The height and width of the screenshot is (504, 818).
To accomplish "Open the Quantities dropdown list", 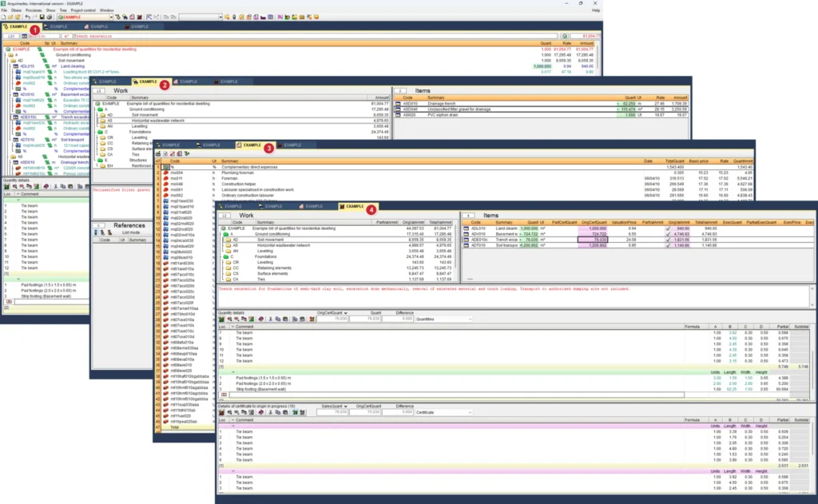I will 443,319.
